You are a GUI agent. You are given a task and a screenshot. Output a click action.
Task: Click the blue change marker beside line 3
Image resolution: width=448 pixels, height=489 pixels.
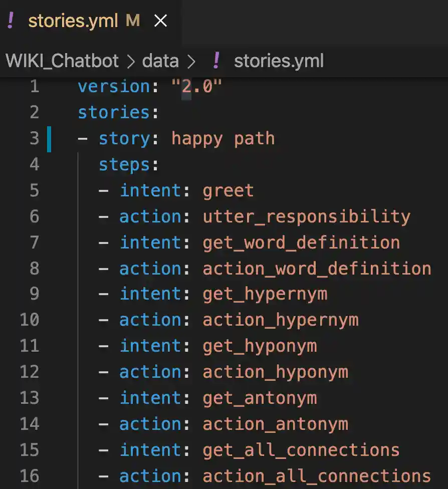coord(49,139)
